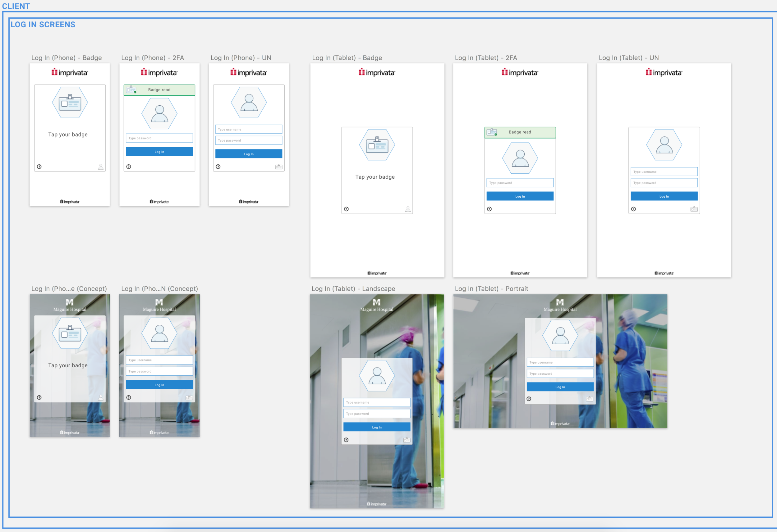Click the Type username field on Tablet Landscape card
The image size is (777, 532).
[377, 402]
